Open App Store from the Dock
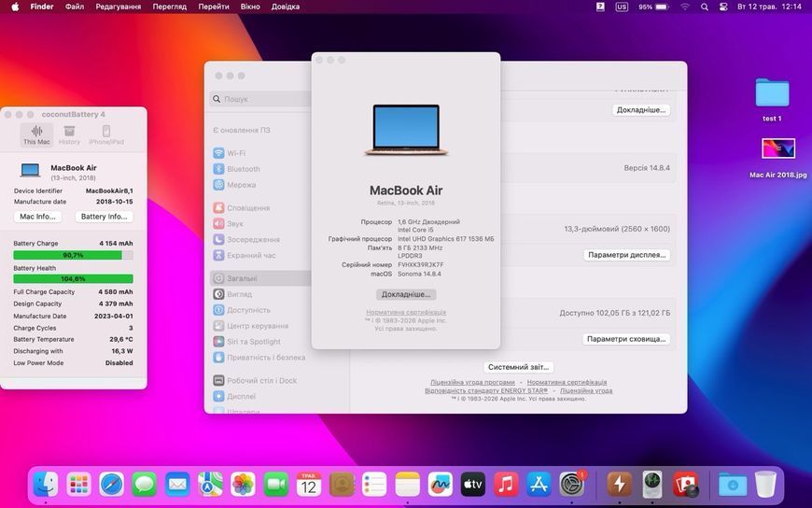 [x=539, y=486]
